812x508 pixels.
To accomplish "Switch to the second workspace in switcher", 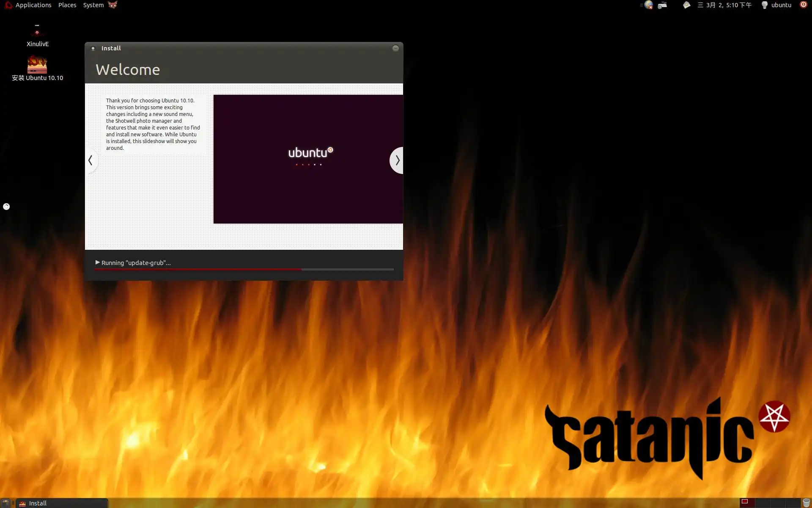I will tap(762, 502).
